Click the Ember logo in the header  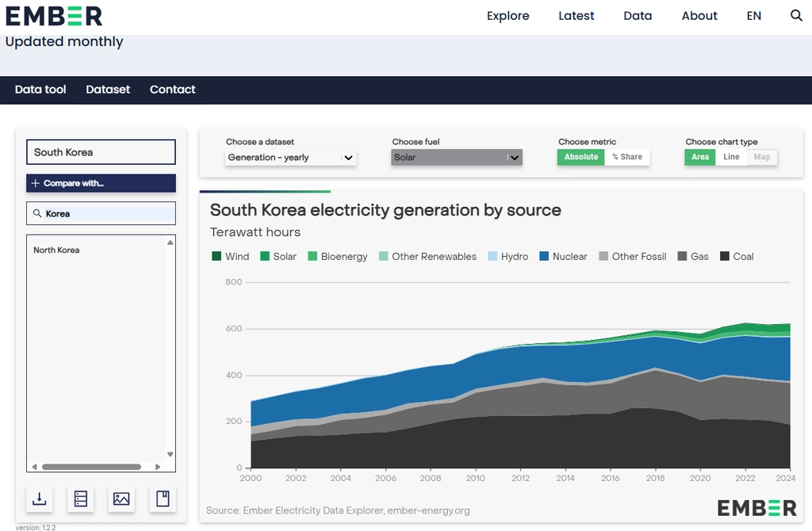pyautogui.click(x=54, y=16)
